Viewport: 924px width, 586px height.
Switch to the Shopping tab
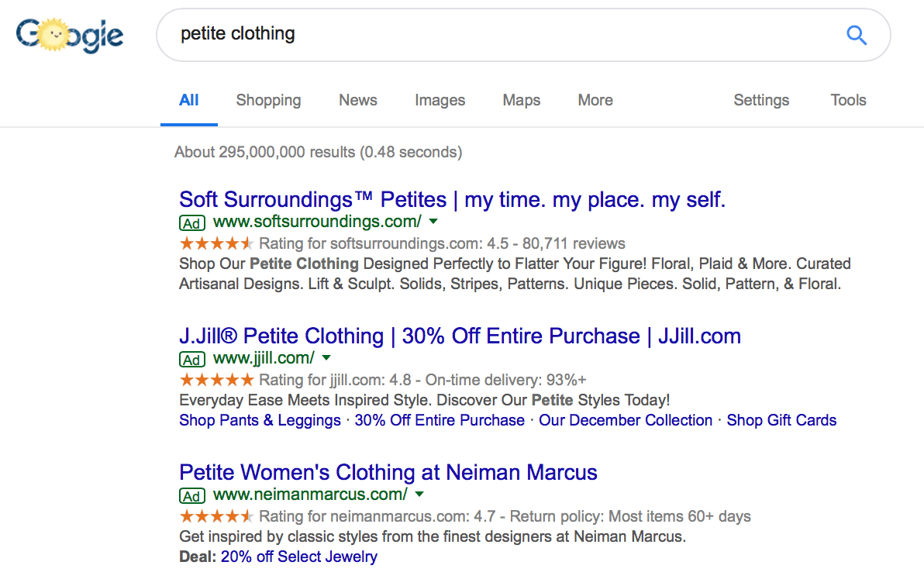coord(269,100)
